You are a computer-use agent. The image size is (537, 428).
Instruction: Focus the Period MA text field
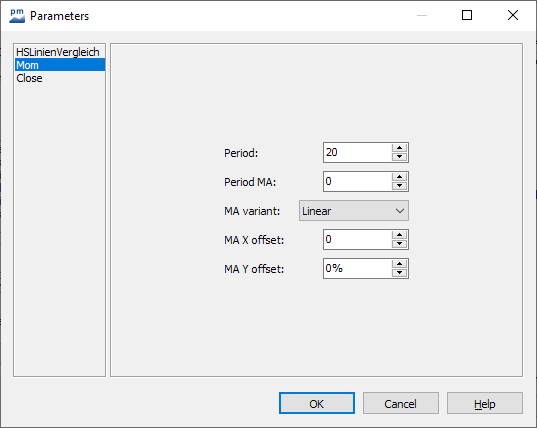pyautogui.click(x=358, y=181)
